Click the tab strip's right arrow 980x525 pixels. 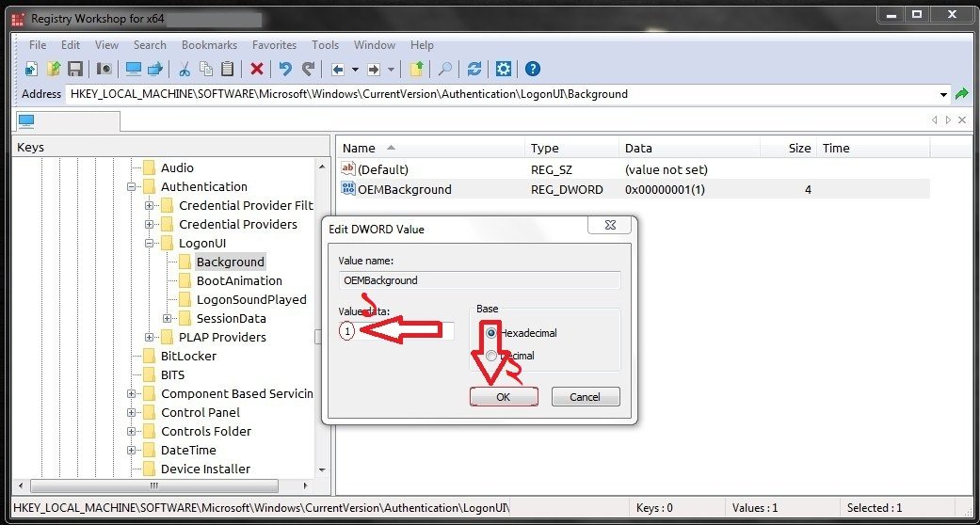click(x=948, y=120)
